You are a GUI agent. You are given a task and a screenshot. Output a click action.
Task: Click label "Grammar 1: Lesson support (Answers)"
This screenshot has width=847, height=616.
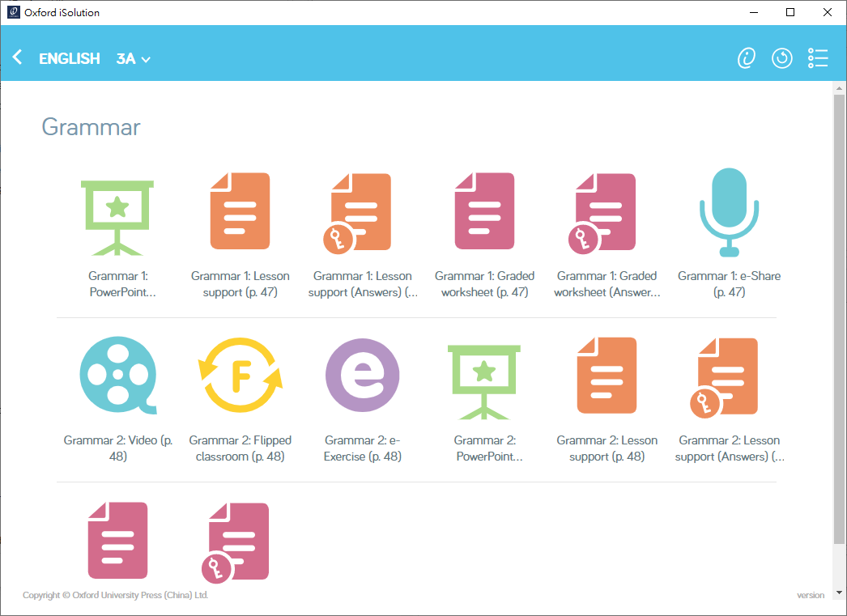point(363,284)
